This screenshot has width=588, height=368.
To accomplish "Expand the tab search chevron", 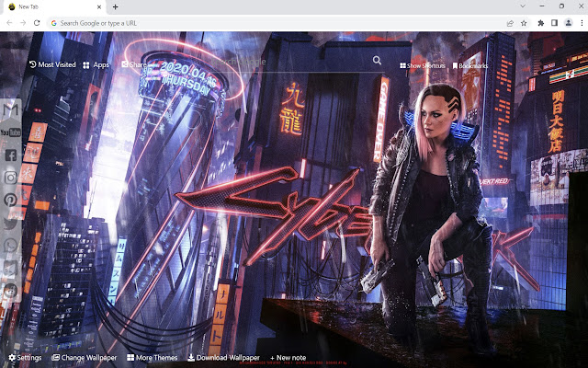I will click(x=523, y=6).
